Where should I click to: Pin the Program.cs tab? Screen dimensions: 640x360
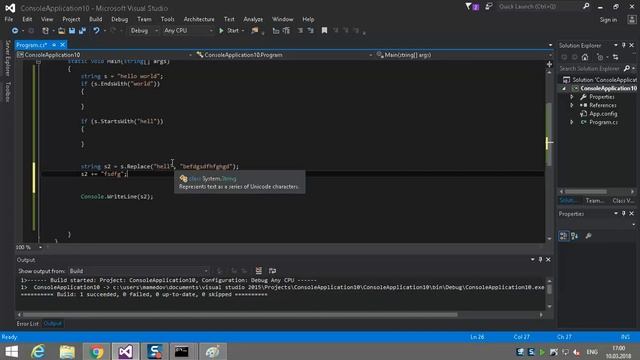click(54, 45)
